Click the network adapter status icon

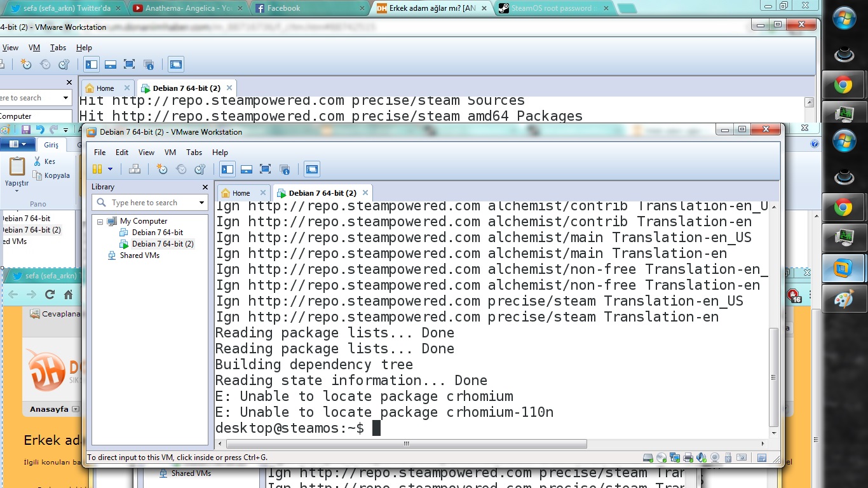coord(675,457)
